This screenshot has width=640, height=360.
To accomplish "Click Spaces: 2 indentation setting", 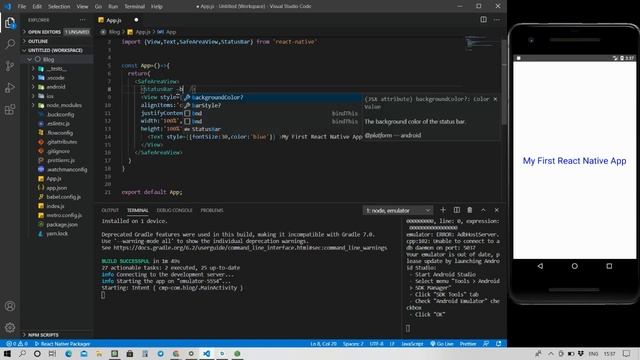I will tap(353, 344).
